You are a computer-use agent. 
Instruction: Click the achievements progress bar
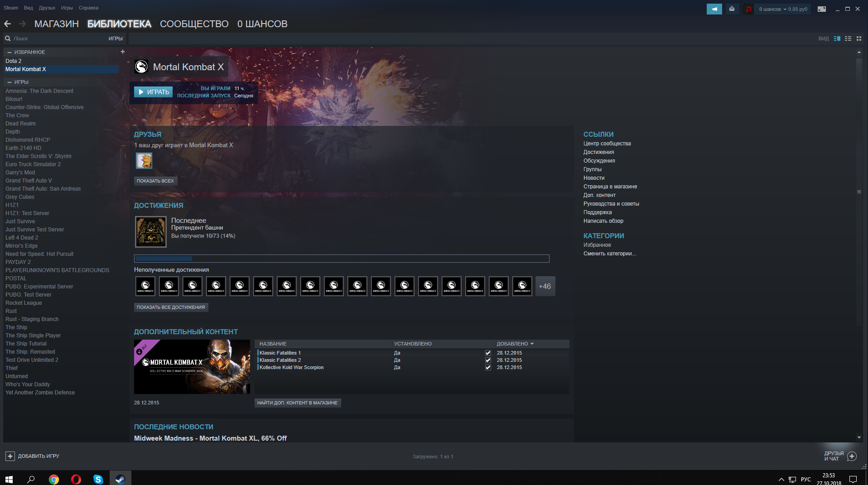(342, 259)
